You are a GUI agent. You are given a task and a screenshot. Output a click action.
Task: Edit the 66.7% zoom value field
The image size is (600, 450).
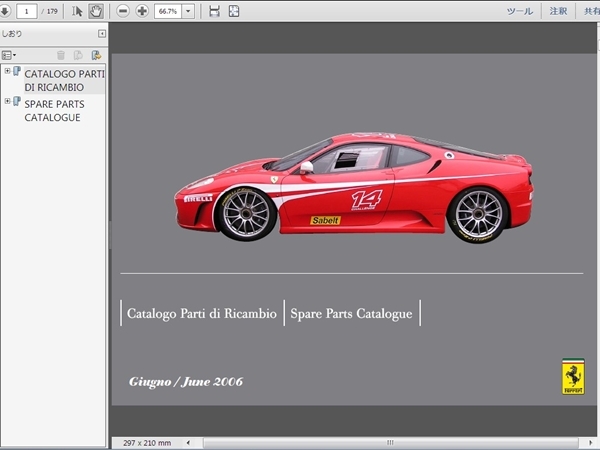point(168,11)
